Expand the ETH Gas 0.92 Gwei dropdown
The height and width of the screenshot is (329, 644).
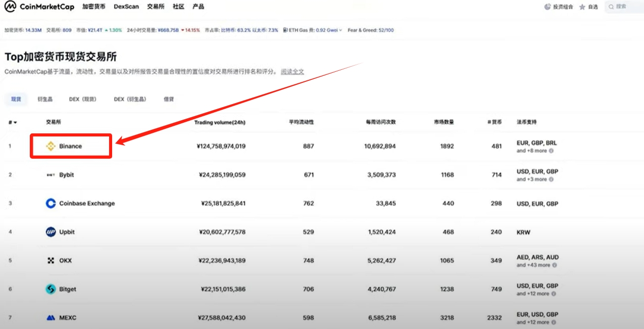[340, 30]
